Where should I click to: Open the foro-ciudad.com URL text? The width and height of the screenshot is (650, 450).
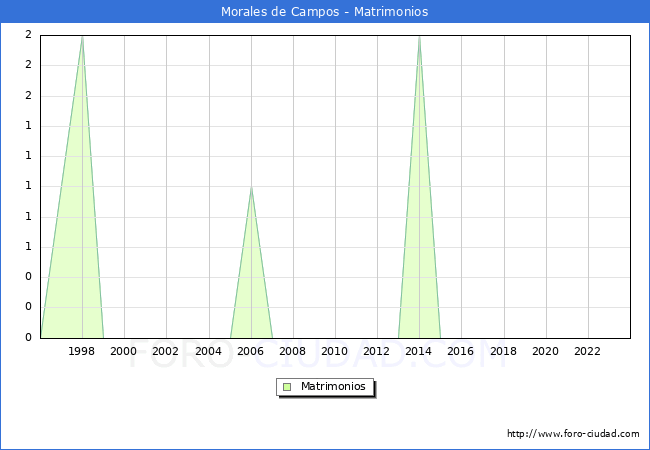coord(573,434)
